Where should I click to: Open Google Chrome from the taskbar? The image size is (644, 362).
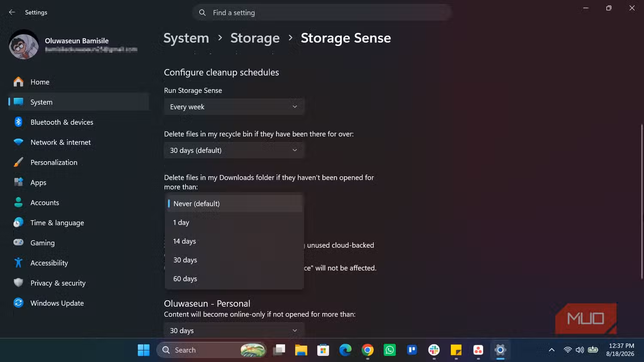coord(368,350)
